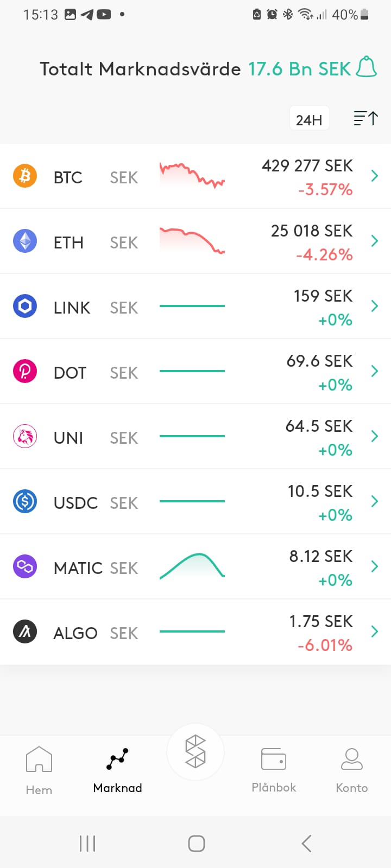Tap the Algorand black icon
This screenshot has width=391, height=868.
pyautogui.click(x=25, y=631)
